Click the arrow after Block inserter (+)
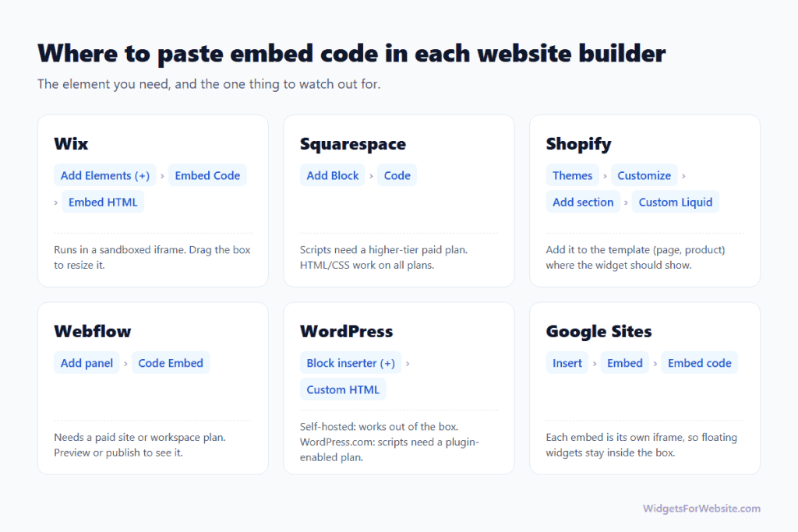This screenshot has width=798, height=532. pos(408,364)
